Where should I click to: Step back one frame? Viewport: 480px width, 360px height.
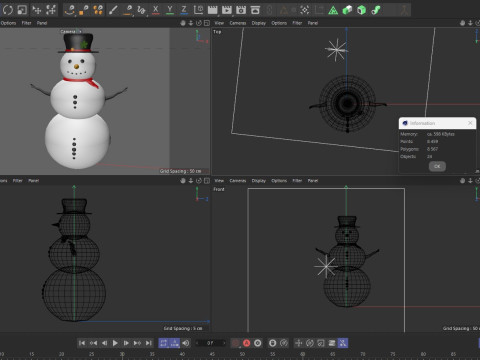pyautogui.click(x=104, y=343)
